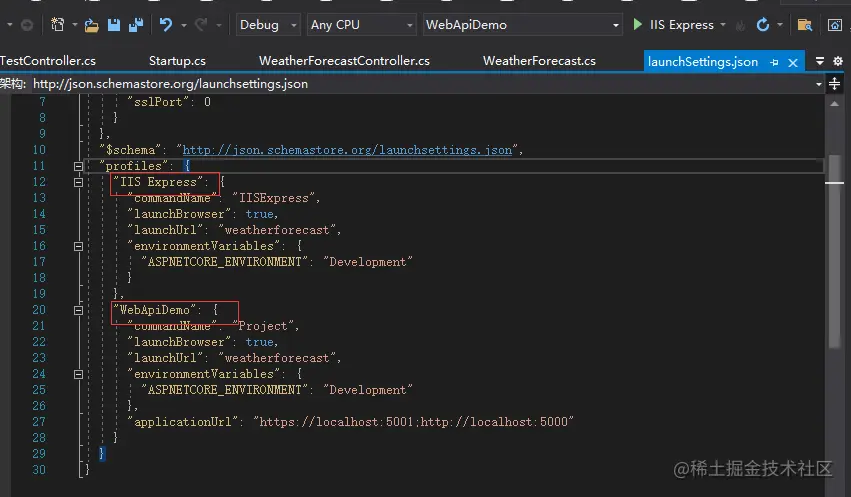The height and width of the screenshot is (497, 851).
Task: Open the active files list dropdown
Action: (x=820, y=61)
